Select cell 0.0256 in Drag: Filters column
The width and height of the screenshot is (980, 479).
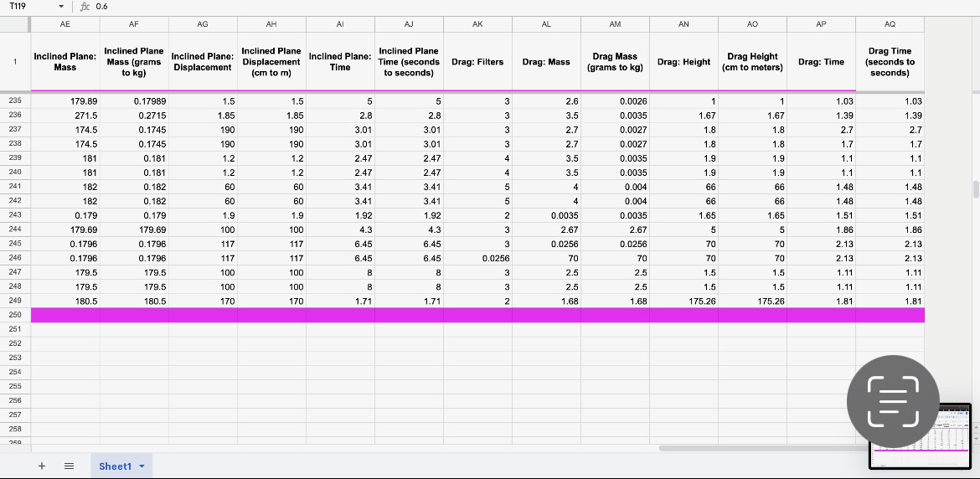click(477, 258)
